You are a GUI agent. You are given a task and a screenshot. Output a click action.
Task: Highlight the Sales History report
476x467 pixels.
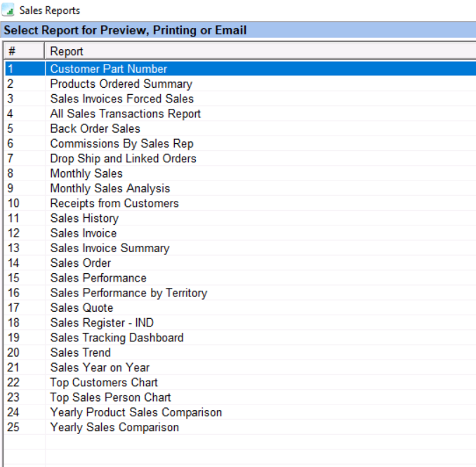(x=84, y=218)
